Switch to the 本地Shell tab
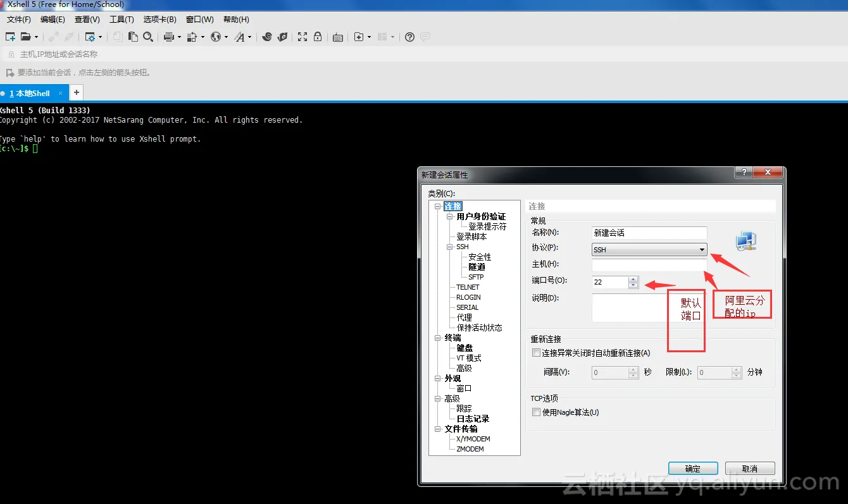This screenshot has height=504, width=848. 30,94
